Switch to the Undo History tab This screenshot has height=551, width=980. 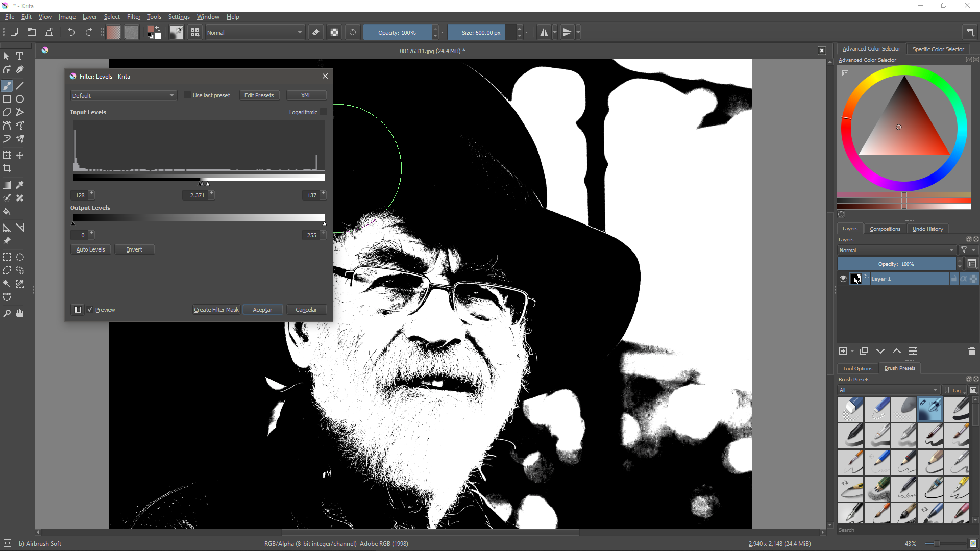927,229
